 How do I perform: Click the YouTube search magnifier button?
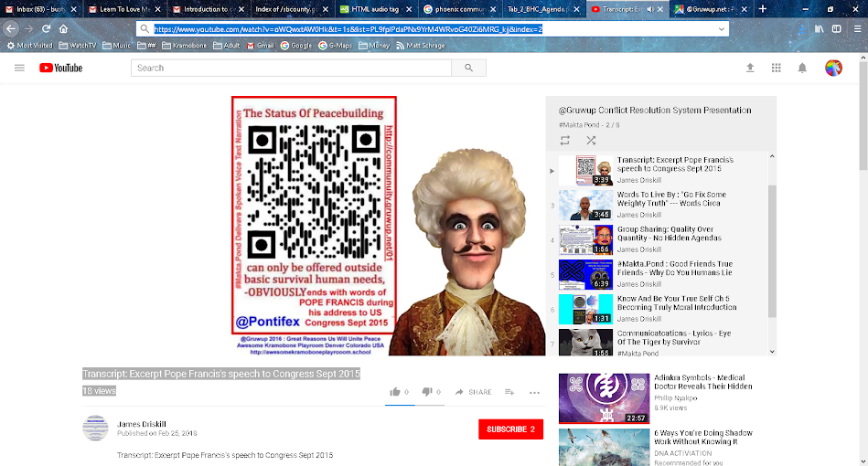469,68
